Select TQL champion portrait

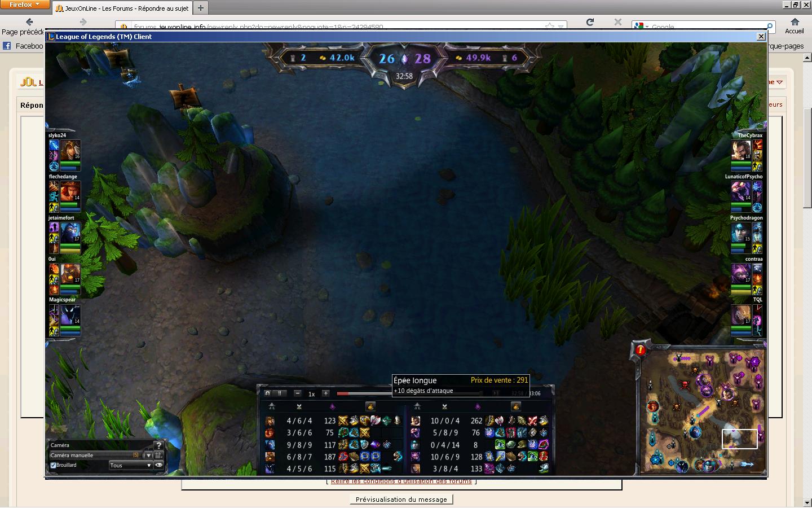(x=742, y=314)
